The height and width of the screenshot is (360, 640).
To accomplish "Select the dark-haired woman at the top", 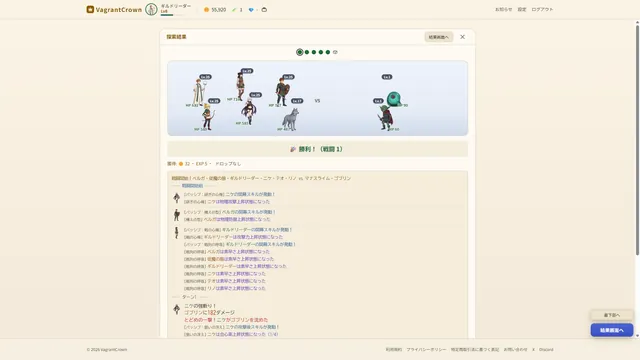I will click(240, 86).
